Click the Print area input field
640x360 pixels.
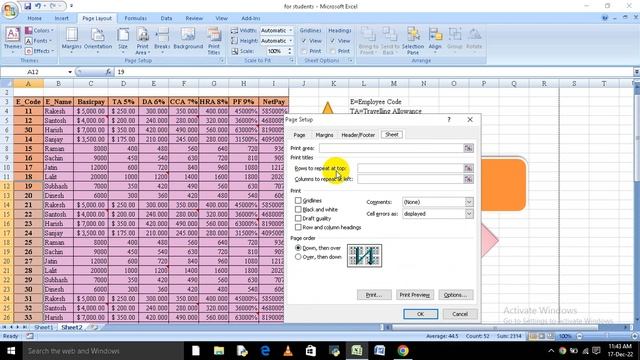pyautogui.click(x=391, y=148)
